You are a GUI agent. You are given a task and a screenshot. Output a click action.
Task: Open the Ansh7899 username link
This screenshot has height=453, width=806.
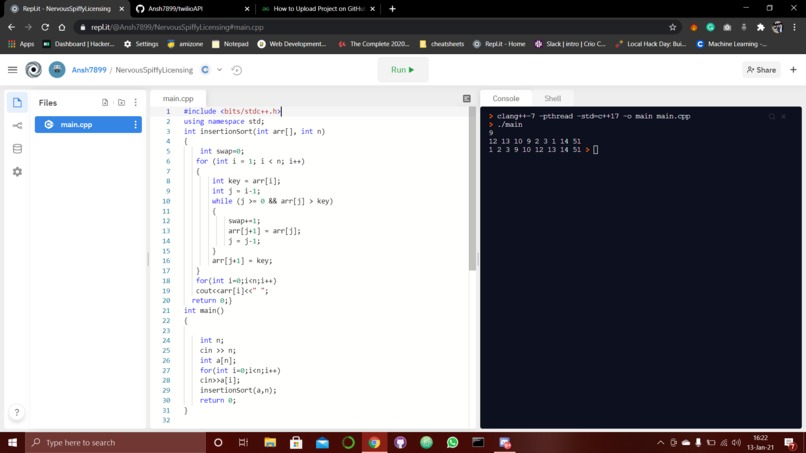pyautogui.click(x=89, y=70)
